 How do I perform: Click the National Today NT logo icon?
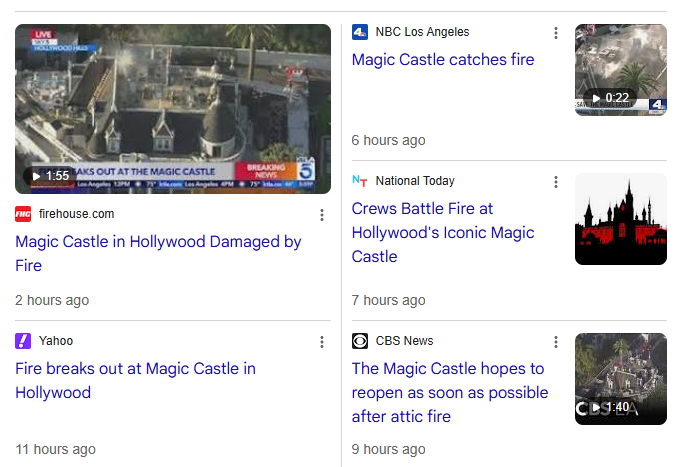pyautogui.click(x=360, y=181)
